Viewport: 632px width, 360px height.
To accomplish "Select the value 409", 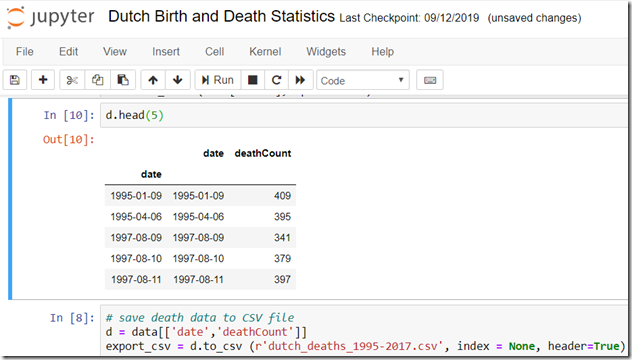I will point(282,196).
